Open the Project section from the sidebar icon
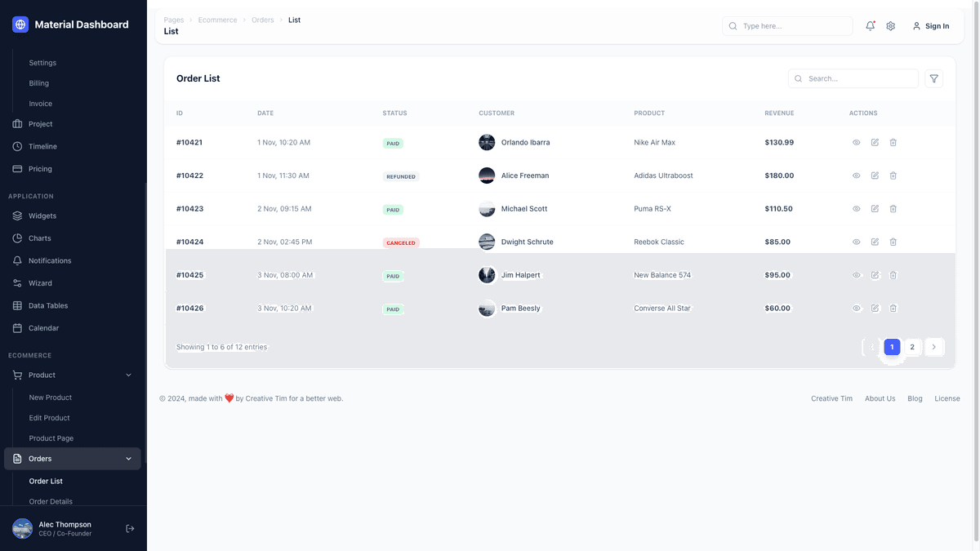 [18, 123]
